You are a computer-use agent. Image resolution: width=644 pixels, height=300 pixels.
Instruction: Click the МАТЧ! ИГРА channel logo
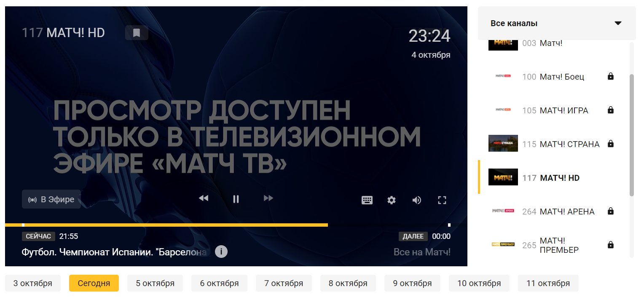(x=503, y=110)
